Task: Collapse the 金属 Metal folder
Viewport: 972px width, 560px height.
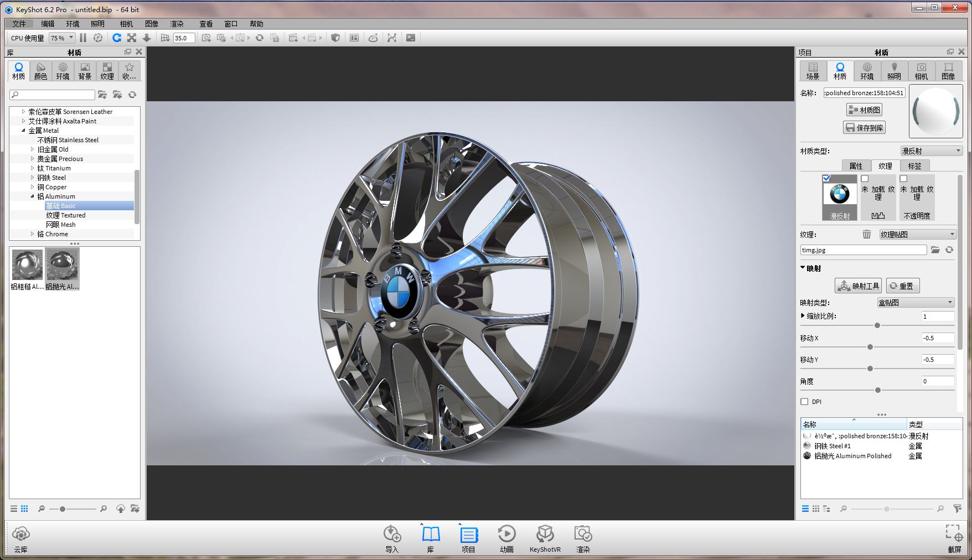Action: [23, 131]
